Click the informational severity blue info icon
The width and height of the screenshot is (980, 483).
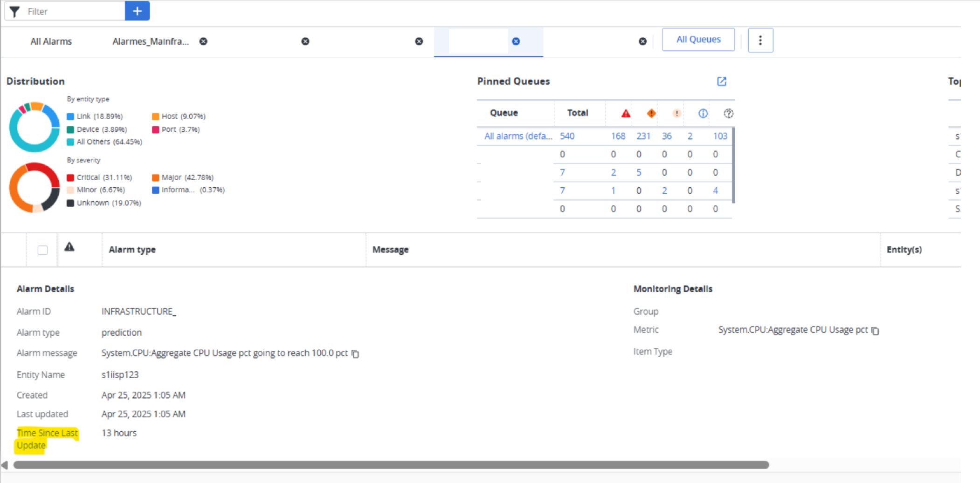[x=703, y=113]
